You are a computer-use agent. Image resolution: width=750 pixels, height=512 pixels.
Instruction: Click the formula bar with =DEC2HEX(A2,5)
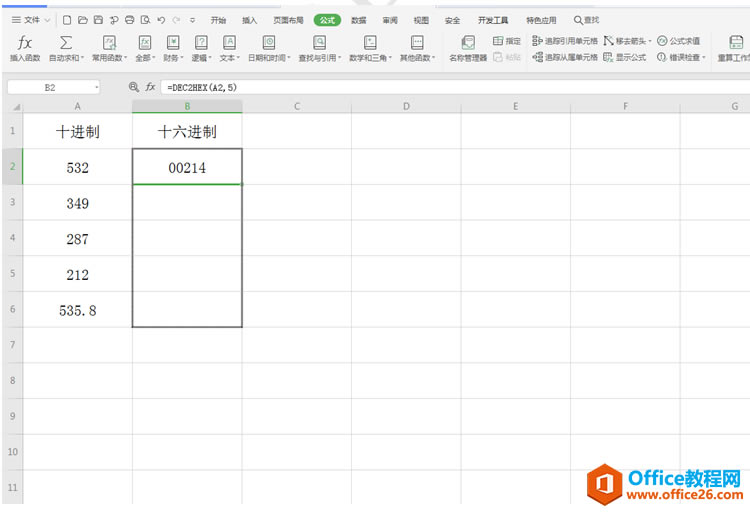[454, 87]
